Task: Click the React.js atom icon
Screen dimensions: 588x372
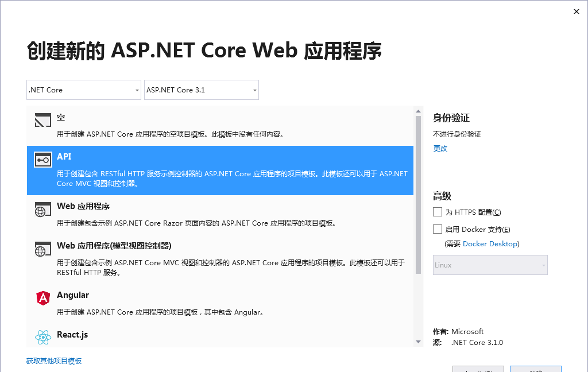Action: pyautogui.click(x=43, y=337)
